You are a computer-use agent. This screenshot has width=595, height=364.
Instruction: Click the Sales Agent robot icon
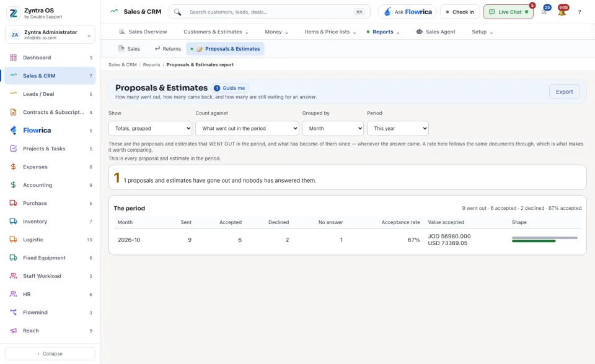click(420, 32)
